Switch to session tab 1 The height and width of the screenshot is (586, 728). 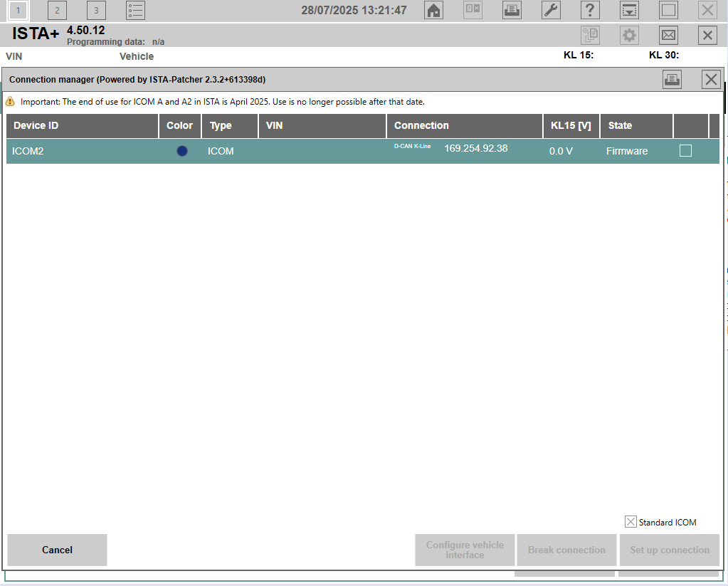(x=19, y=10)
